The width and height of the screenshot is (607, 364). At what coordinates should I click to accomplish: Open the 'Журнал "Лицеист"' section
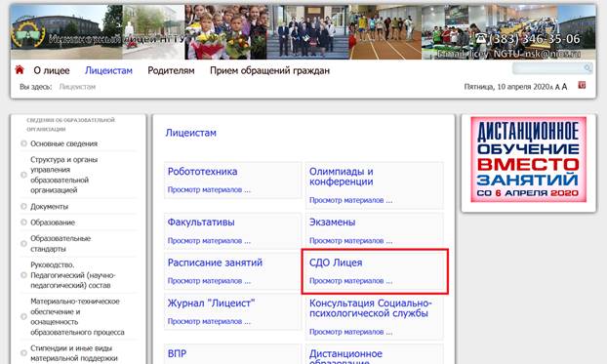coord(212,303)
